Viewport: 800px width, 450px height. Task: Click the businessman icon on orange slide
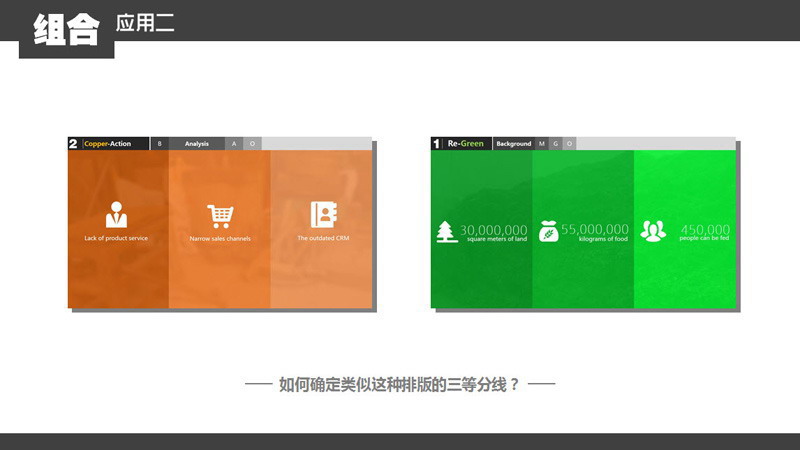click(116, 215)
